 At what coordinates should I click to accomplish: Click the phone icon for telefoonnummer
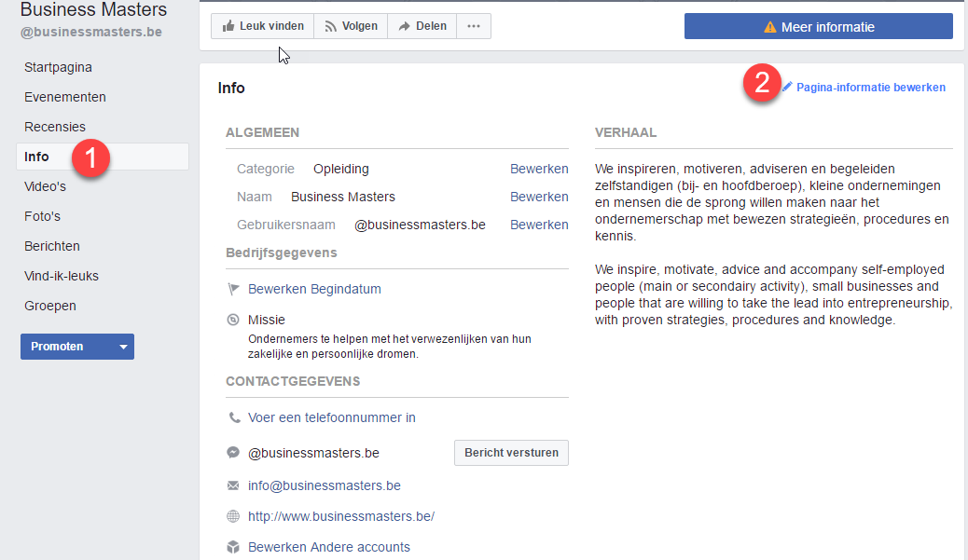click(233, 417)
